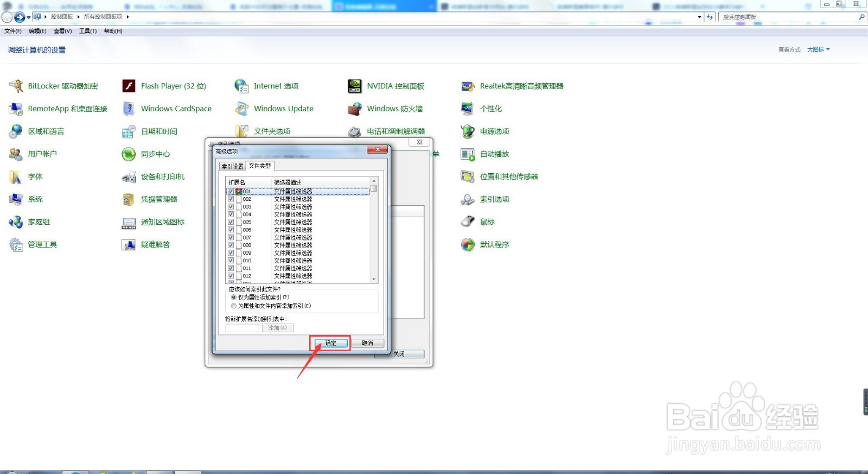Sort list by 扩展名 column header
Image resolution: width=868 pixels, height=474 pixels.
click(248, 182)
